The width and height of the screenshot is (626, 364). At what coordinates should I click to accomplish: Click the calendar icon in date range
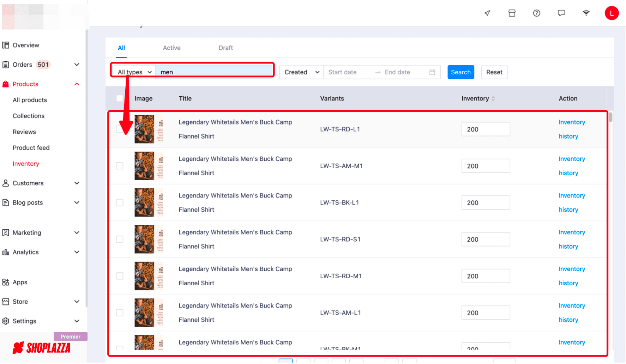(x=432, y=72)
